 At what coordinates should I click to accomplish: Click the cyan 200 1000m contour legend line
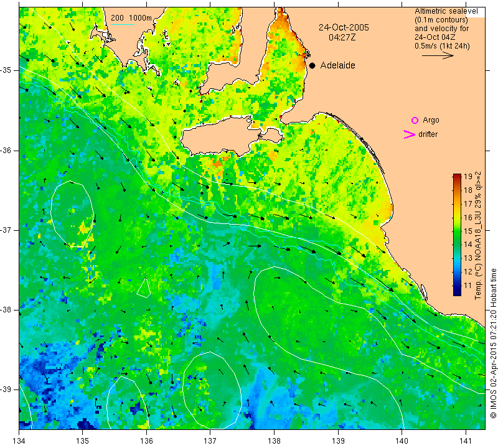123,24
